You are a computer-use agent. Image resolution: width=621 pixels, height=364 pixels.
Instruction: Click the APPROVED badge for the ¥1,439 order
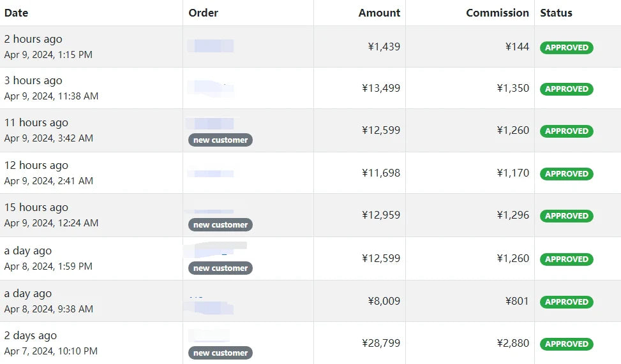(566, 47)
